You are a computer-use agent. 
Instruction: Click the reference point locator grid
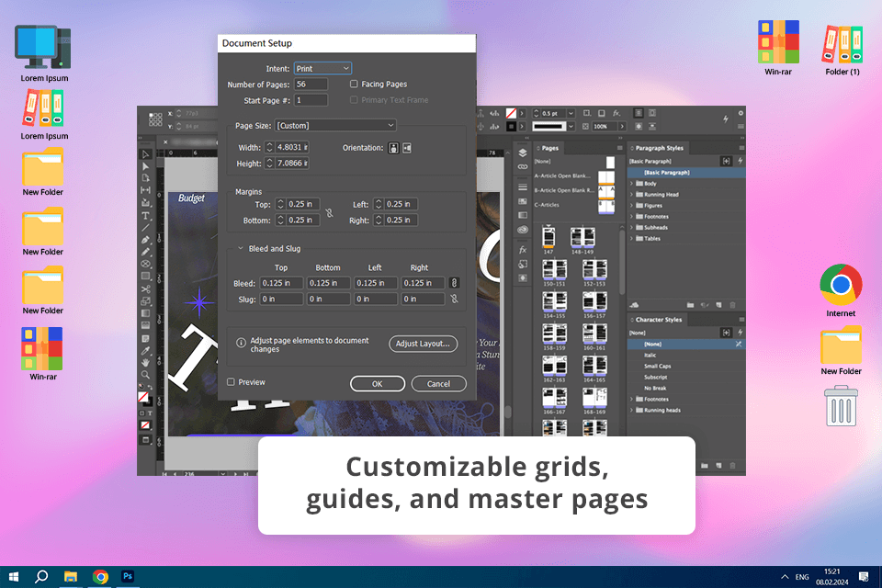[155, 119]
